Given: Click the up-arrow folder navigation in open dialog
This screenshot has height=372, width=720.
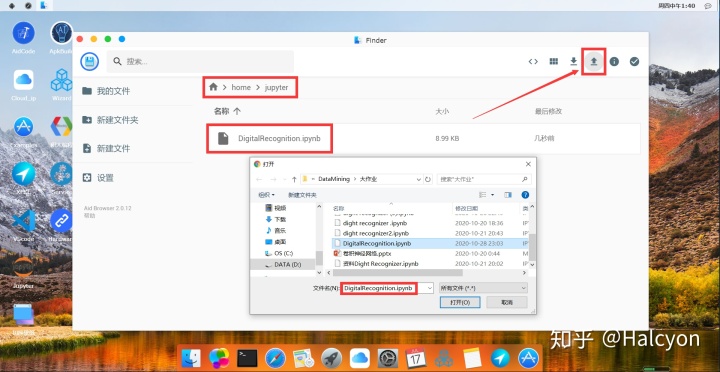Looking at the screenshot, I should click(294, 180).
